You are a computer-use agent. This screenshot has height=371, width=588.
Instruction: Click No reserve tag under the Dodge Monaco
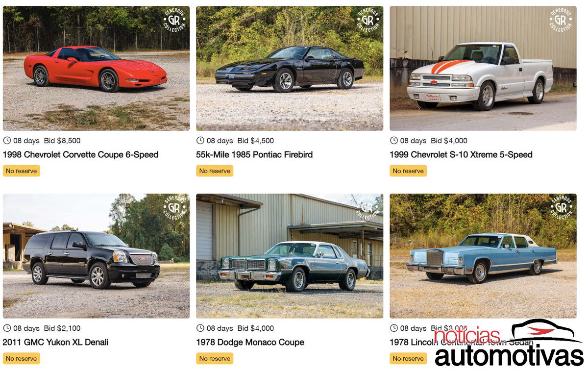(x=215, y=359)
